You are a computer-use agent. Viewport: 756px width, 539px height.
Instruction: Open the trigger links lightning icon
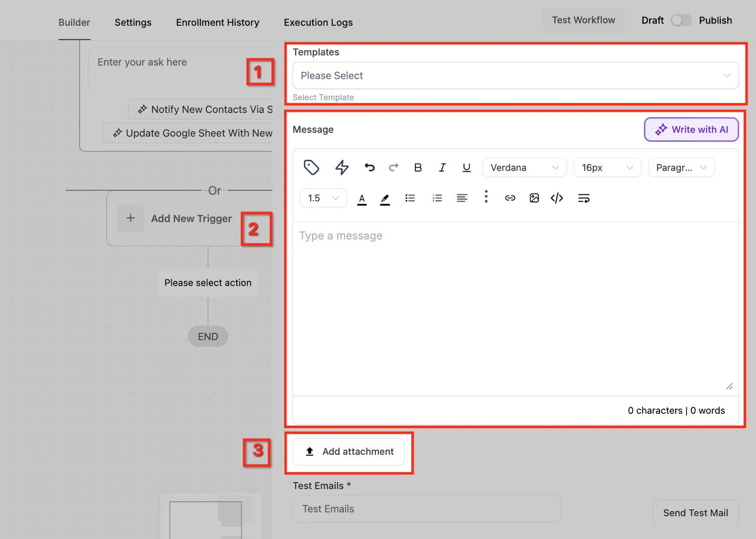pyautogui.click(x=342, y=167)
